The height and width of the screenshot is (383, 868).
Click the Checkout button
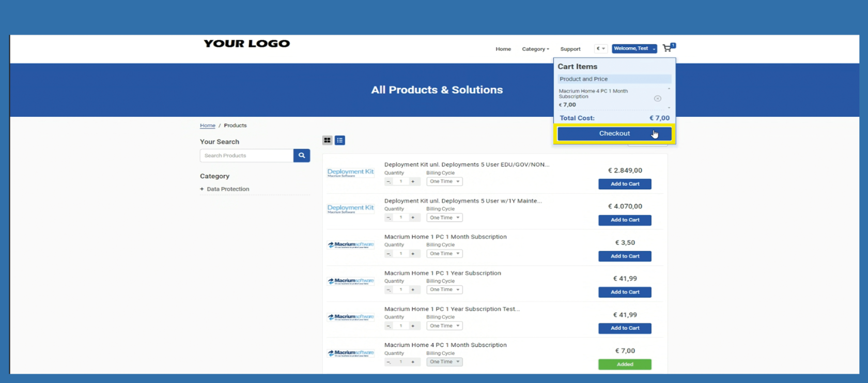[614, 133]
